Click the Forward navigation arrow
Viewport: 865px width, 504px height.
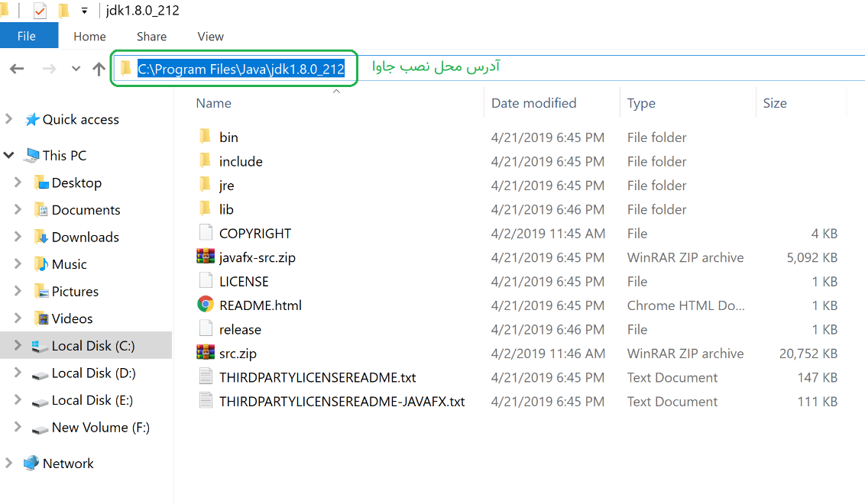point(49,69)
